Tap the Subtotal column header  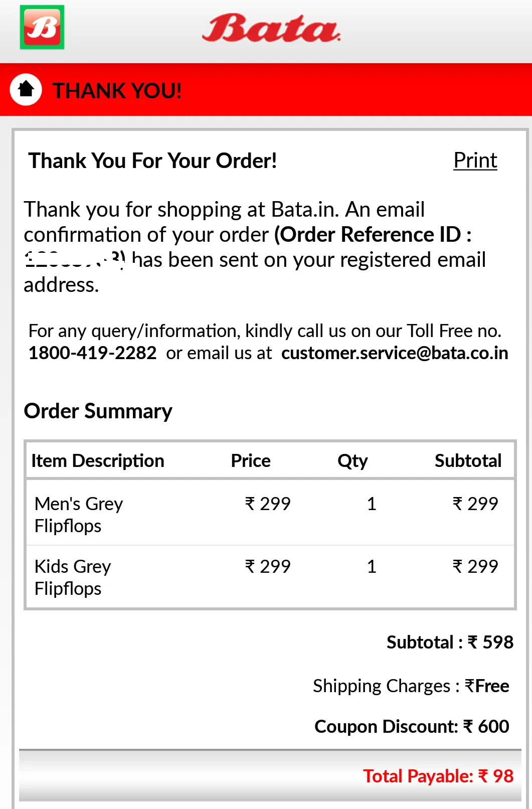click(x=468, y=460)
